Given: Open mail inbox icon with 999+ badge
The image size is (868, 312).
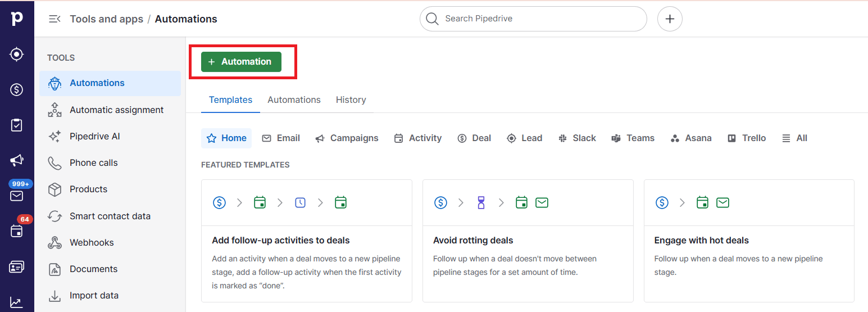Looking at the screenshot, I should click(x=17, y=196).
